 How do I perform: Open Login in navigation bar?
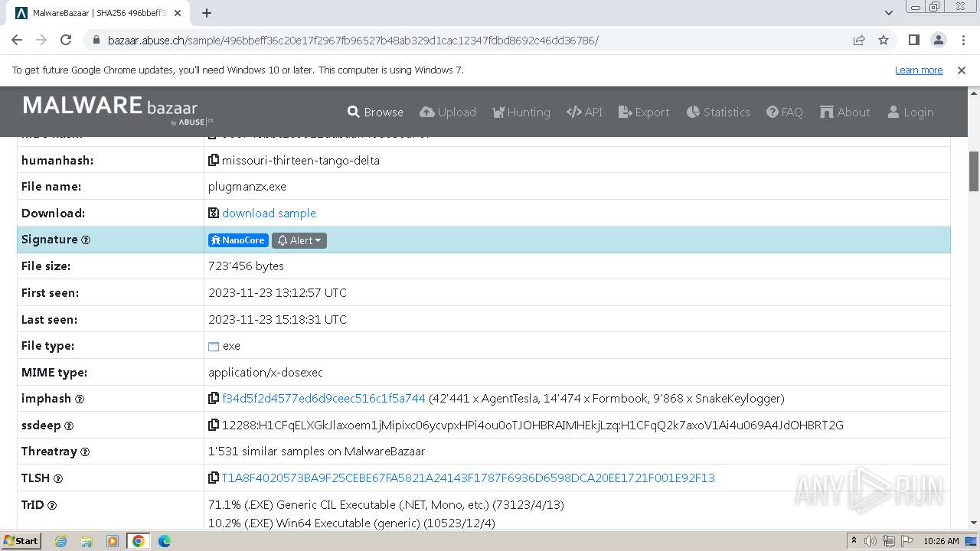click(910, 112)
